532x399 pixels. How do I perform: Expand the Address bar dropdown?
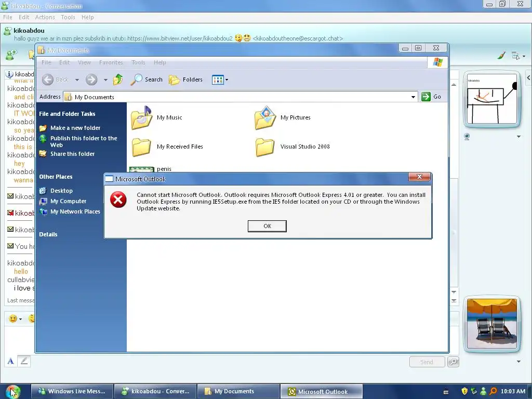(413, 97)
